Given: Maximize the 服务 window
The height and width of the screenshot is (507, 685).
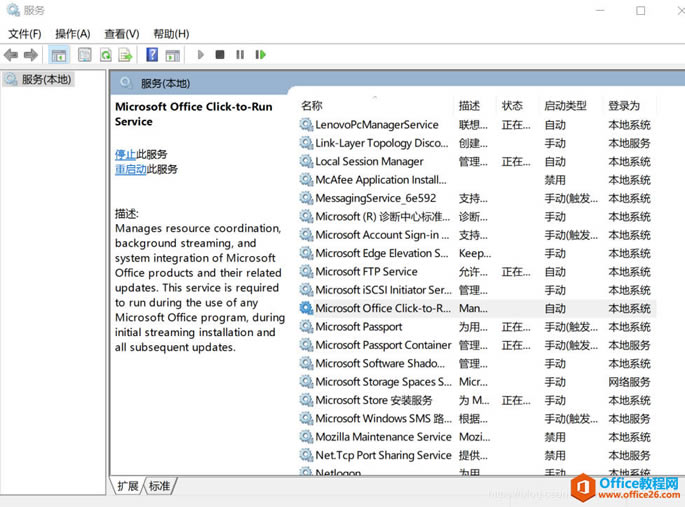Looking at the screenshot, I should click(x=640, y=10).
